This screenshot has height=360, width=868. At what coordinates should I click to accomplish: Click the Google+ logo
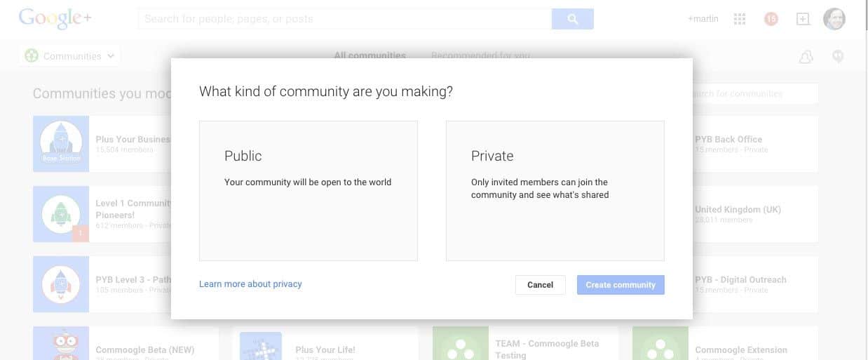[55, 19]
